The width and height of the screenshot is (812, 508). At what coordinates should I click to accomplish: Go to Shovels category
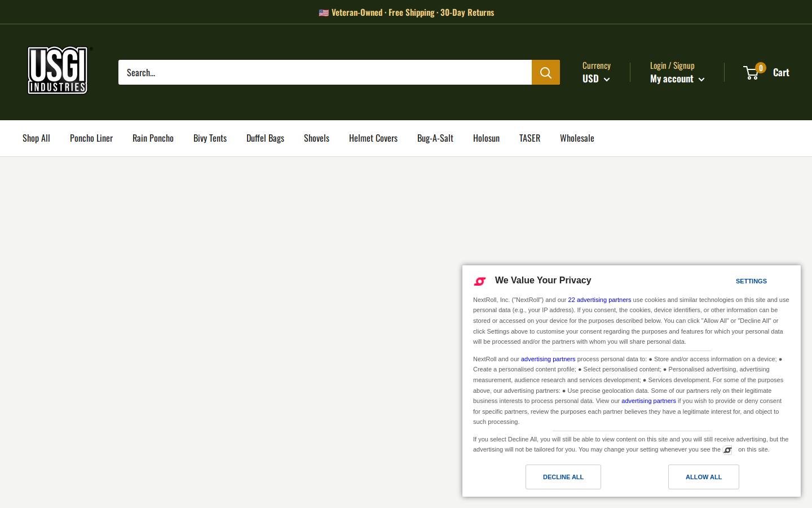point(316,138)
